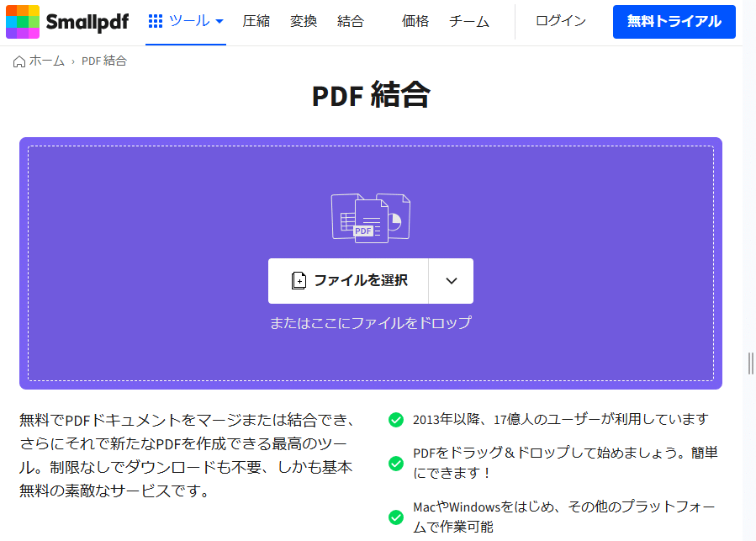Click the MacやWindowsをはじめ text

[x=564, y=517]
